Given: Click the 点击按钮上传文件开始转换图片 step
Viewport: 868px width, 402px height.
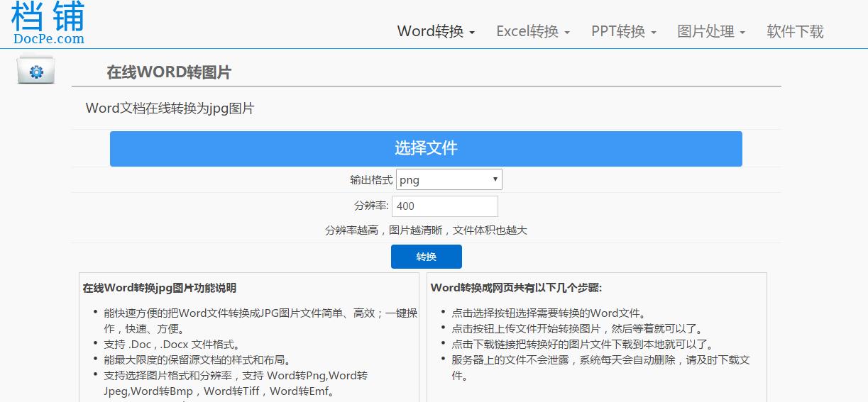Looking at the screenshot, I should 577,328.
